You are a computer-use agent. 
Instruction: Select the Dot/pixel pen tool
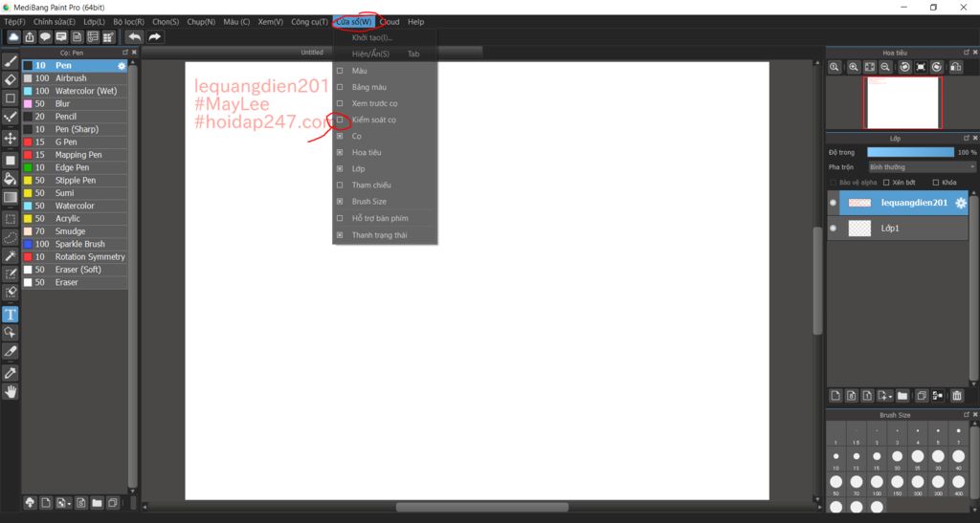coord(10,117)
